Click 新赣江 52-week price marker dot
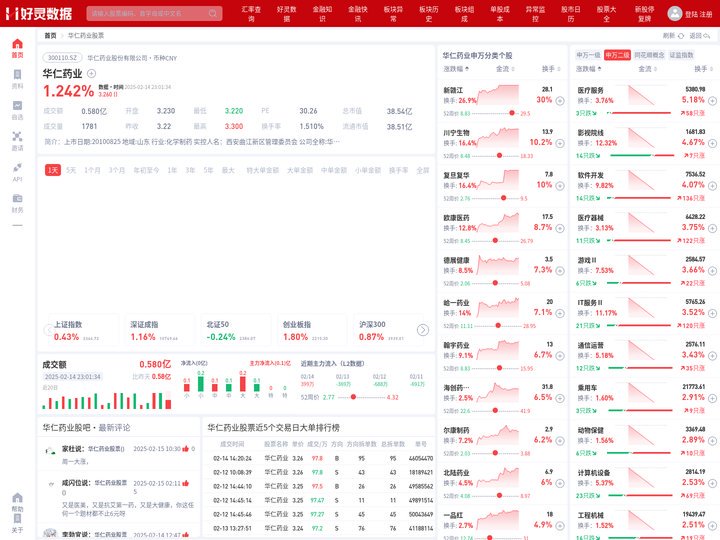The width and height of the screenshot is (720, 540). 512,113
